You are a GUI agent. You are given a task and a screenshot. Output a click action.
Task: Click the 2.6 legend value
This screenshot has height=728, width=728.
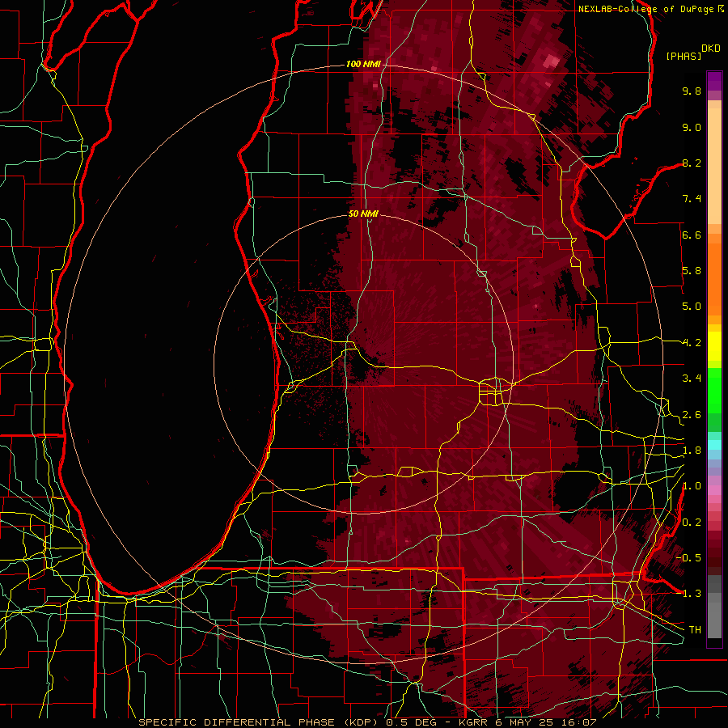pos(692,415)
